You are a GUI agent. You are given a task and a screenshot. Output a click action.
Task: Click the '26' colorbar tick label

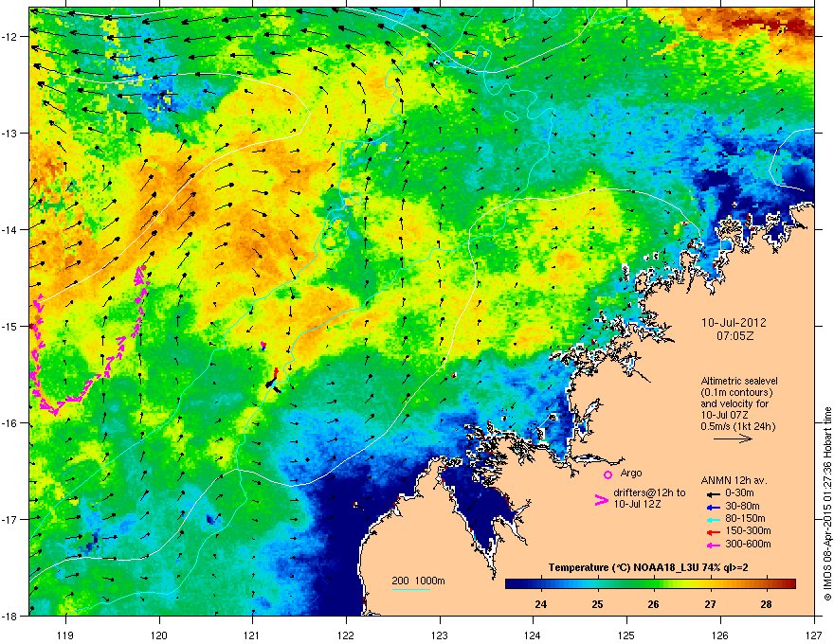coord(654,604)
